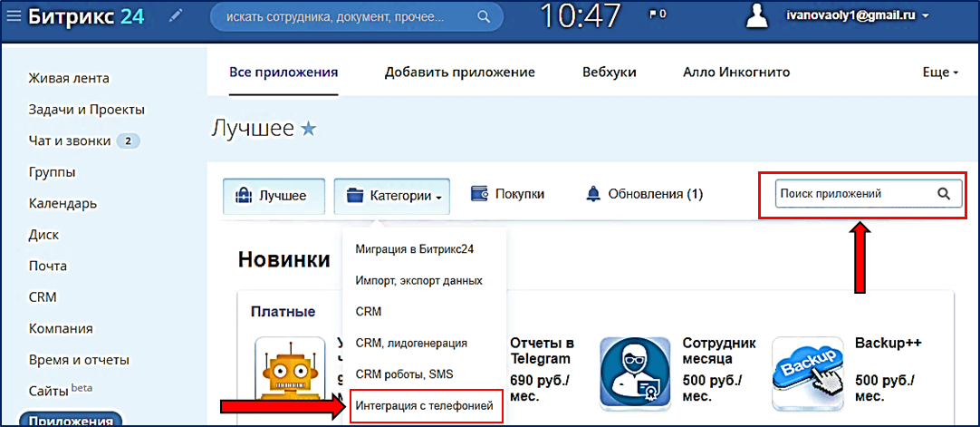Open Сотрудник месяца app title
The height and width of the screenshot is (427, 980).
click(719, 351)
